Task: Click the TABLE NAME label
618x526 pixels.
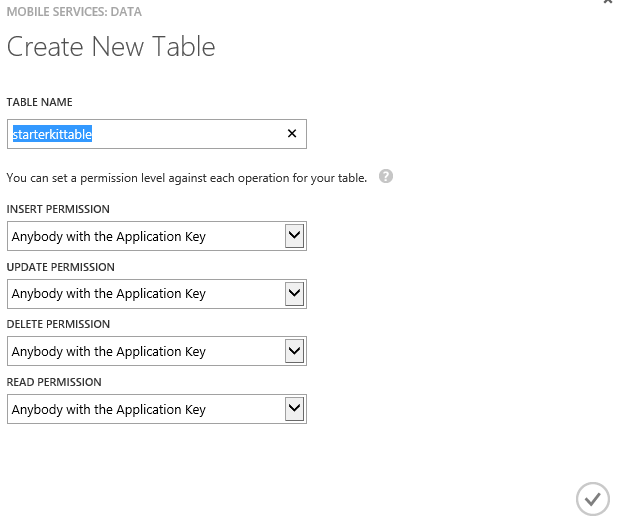Action: coord(39,102)
